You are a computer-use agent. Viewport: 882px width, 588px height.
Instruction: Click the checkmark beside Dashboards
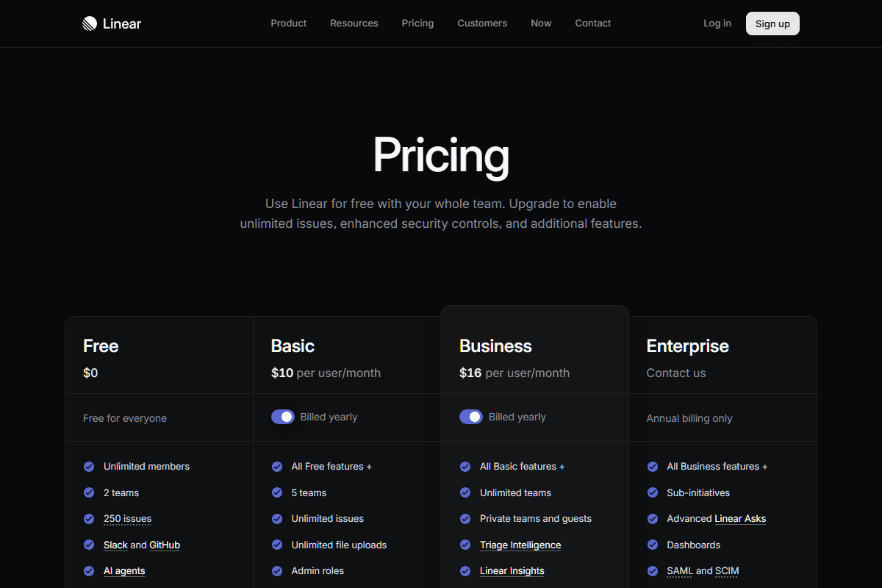click(x=653, y=545)
